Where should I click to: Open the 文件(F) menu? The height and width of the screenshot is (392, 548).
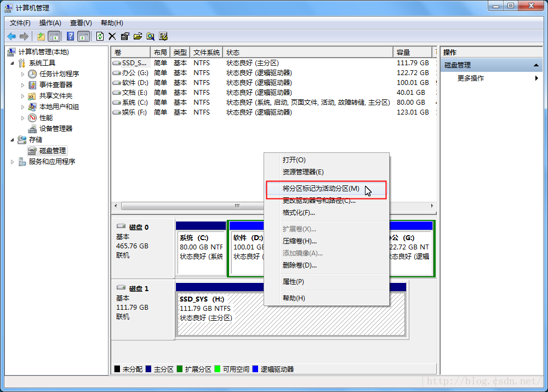tap(20, 23)
